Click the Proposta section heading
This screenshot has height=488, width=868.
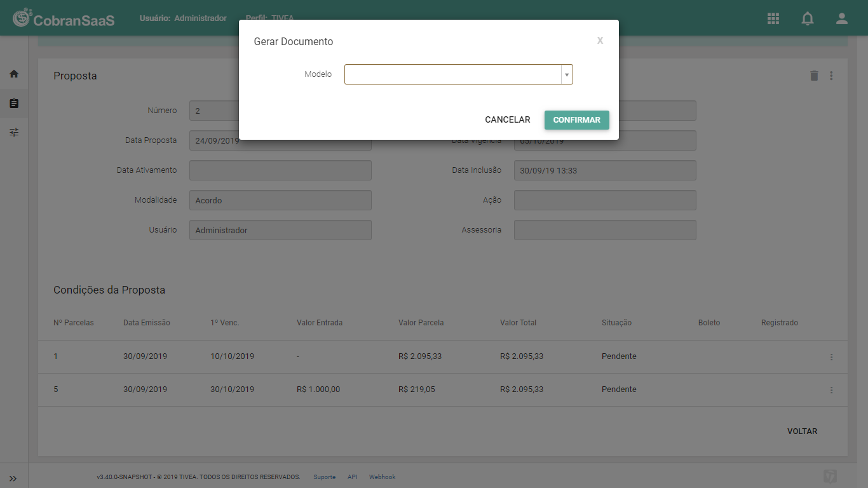(x=75, y=76)
